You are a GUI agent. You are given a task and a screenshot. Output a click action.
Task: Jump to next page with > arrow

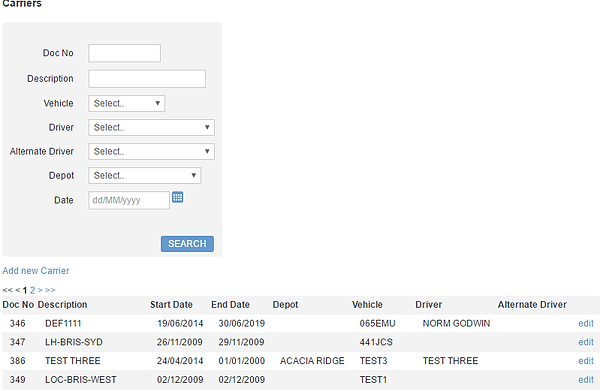tap(40, 290)
